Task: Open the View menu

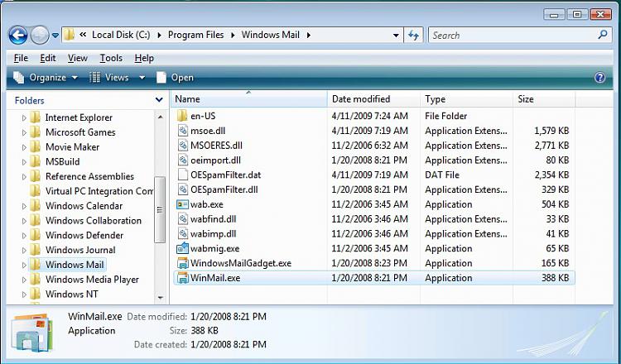Action: coord(77,58)
